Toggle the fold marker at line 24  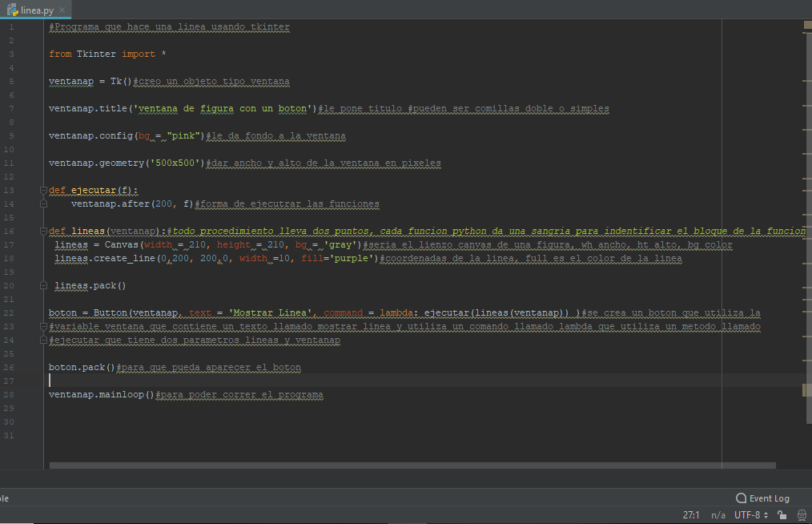coord(43,340)
